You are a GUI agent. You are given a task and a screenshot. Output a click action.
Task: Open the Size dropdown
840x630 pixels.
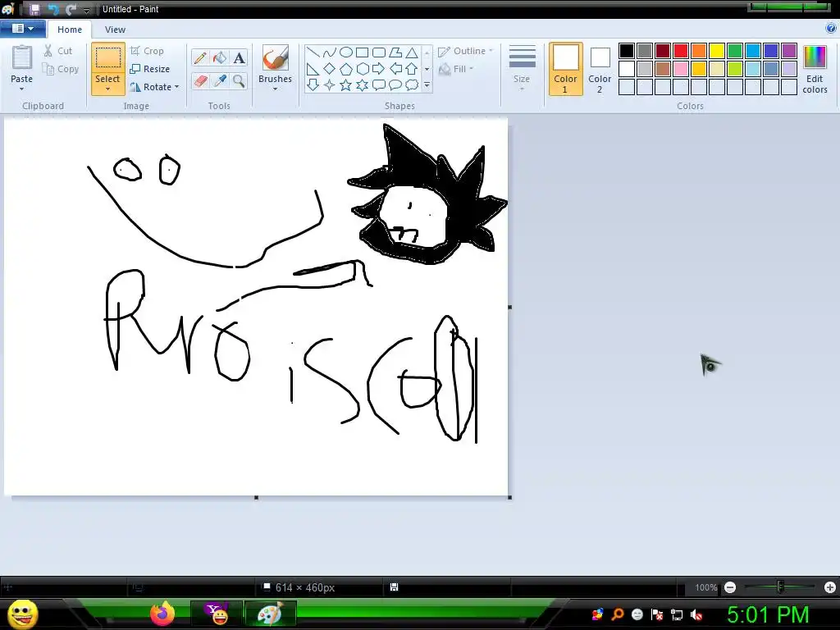coord(522,69)
